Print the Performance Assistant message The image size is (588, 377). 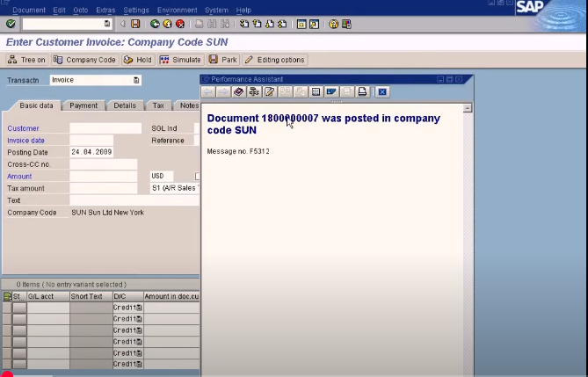362,92
